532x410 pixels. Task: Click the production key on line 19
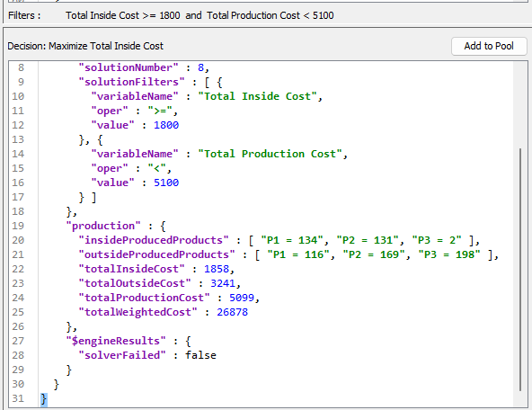coord(103,226)
